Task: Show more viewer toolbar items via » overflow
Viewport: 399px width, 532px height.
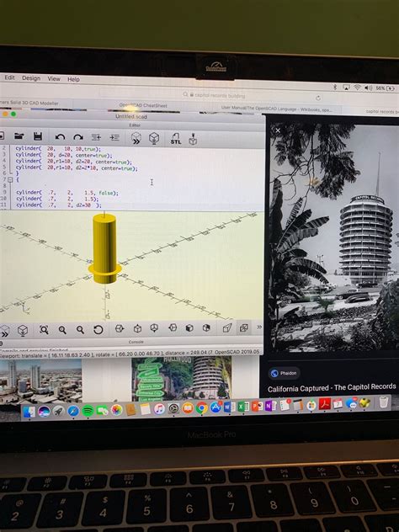Action: [259, 327]
